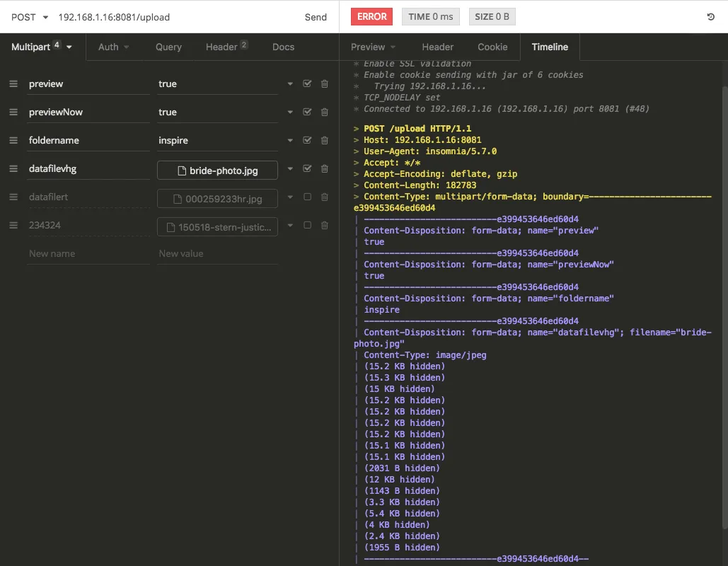The width and height of the screenshot is (728, 566).
Task: Enable the datafilert field checkbox
Action: (307, 197)
